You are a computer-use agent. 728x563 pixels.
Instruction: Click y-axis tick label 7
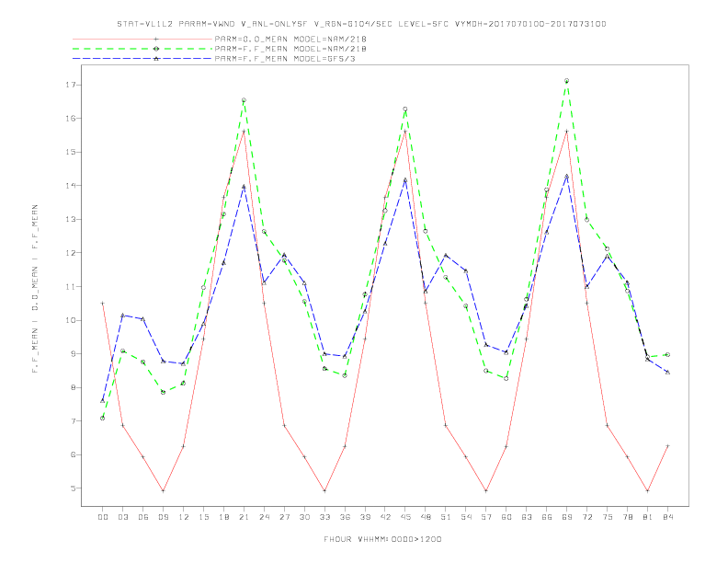coord(74,421)
